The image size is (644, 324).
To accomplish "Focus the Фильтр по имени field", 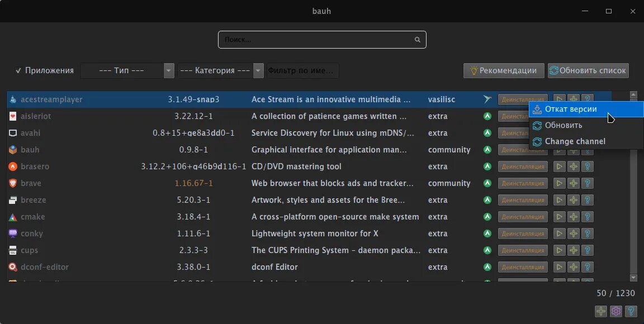I will coord(302,70).
